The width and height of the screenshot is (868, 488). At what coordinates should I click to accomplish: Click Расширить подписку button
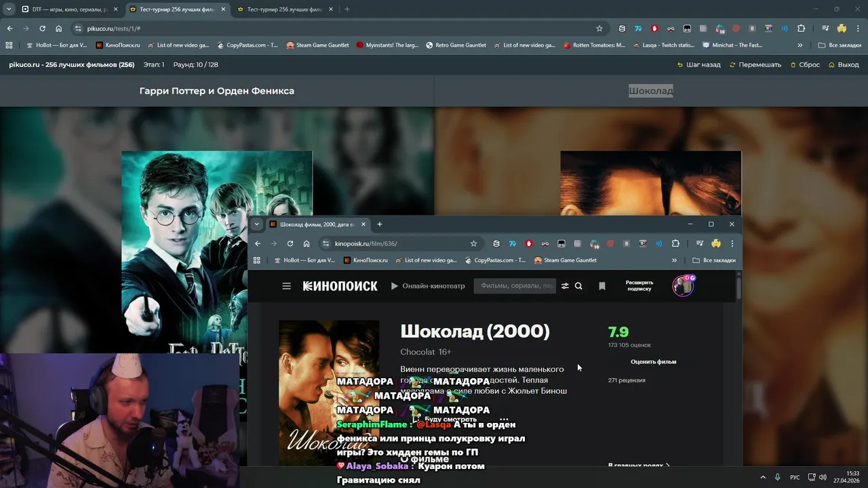[639, 286]
